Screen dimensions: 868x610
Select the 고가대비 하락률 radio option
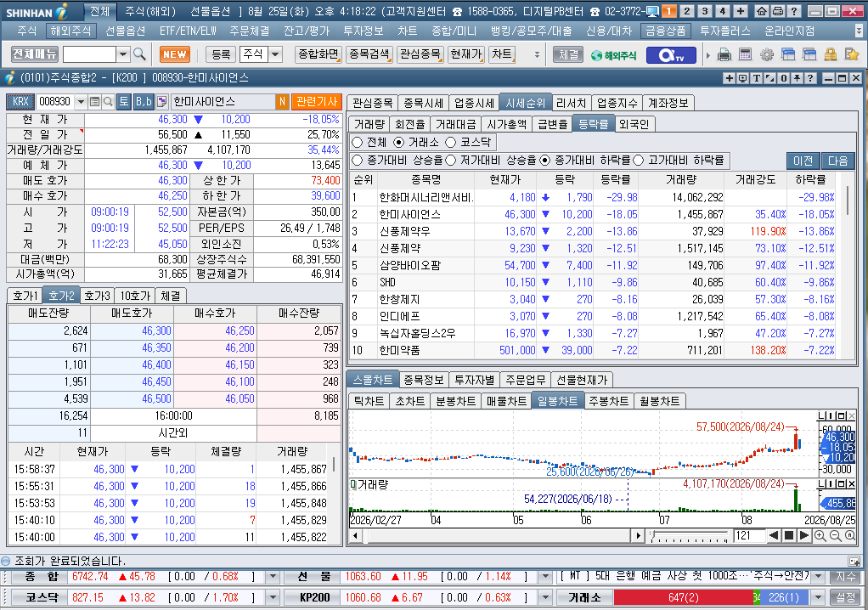click(x=639, y=160)
